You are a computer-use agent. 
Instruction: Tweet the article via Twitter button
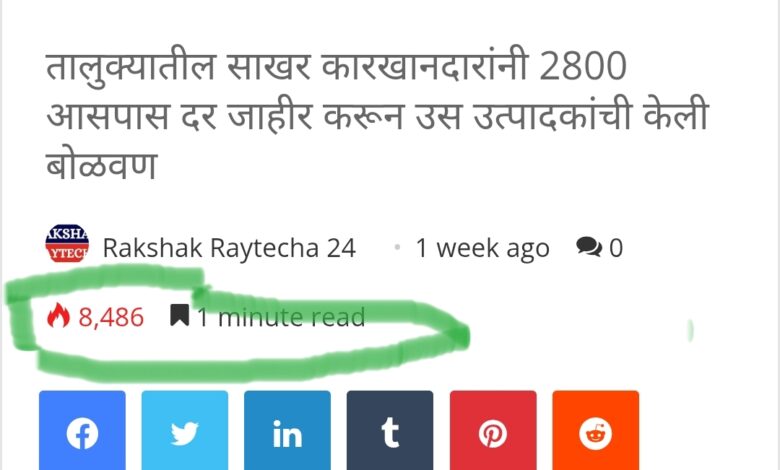pyautogui.click(x=185, y=431)
